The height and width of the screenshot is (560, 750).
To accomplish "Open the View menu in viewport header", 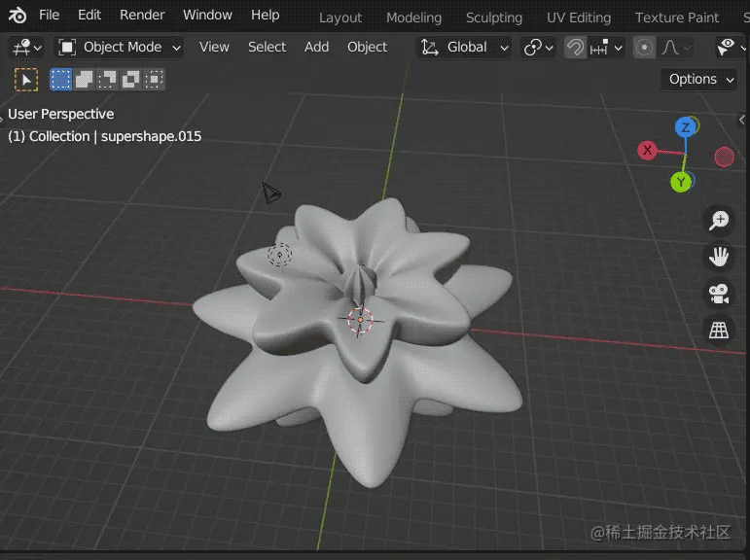I will click(x=214, y=48).
